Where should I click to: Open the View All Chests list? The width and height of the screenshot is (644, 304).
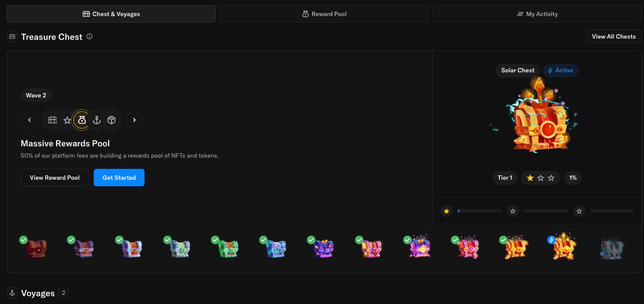coord(613,37)
